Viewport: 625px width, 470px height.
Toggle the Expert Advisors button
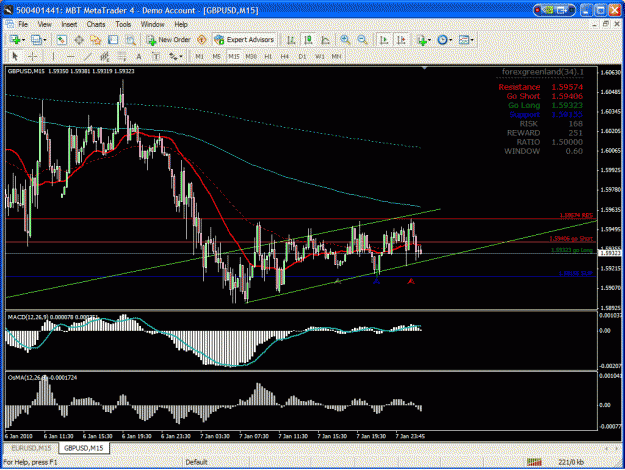pyautogui.click(x=244, y=40)
